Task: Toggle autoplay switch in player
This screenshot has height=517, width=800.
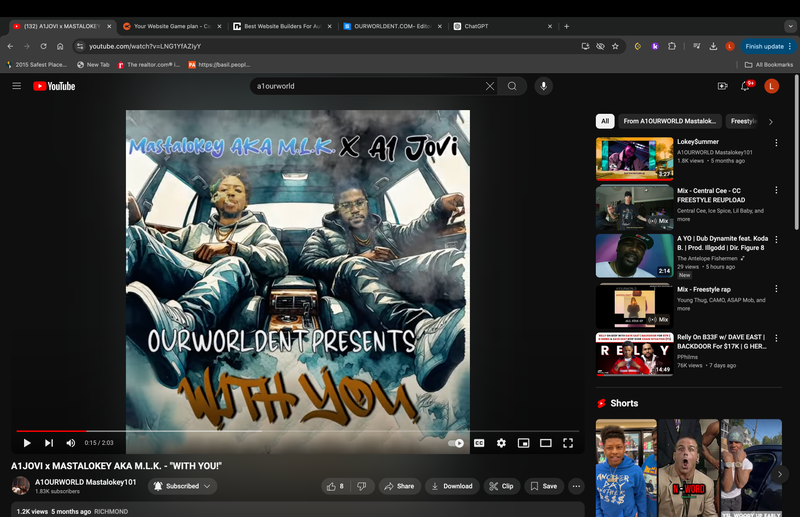Action: 456,443
